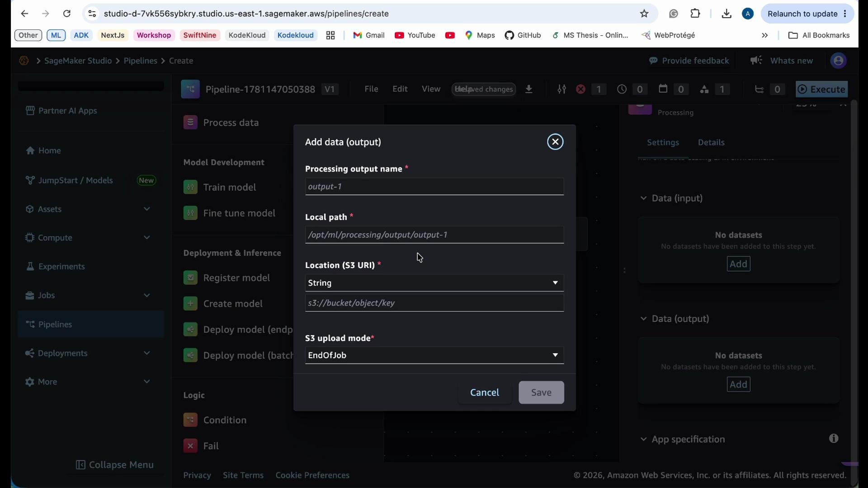Click the Pipelines breadcrumb link
868x488 pixels.
pyautogui.click(x=141, y=61)
